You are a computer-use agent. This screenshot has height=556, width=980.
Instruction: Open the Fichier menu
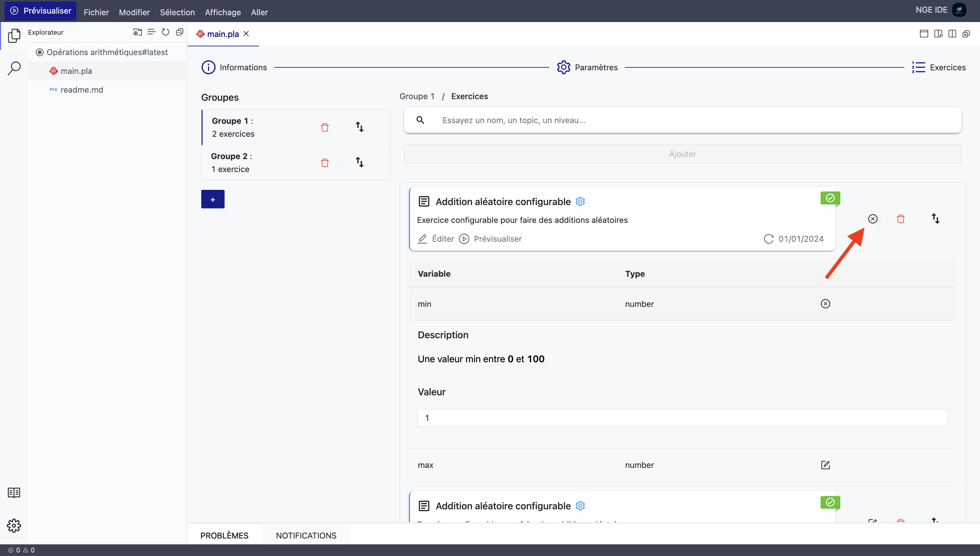[x=96, y=12]
